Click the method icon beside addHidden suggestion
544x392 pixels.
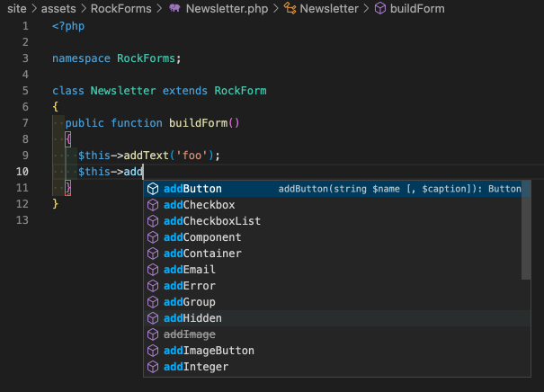pyautogui.click(x=153, y=318)
